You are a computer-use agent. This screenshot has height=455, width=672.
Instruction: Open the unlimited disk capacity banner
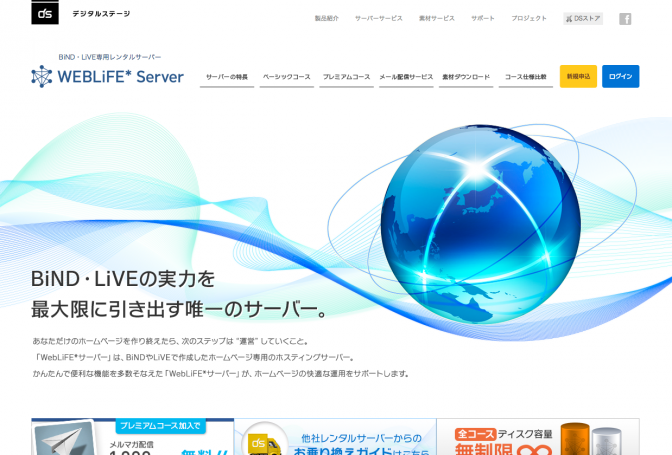(x=538, y=437)
